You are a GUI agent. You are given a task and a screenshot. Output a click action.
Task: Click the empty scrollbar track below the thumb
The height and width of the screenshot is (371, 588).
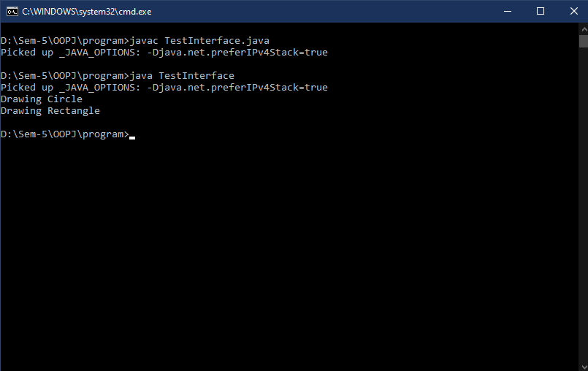(x=584, y=204)
